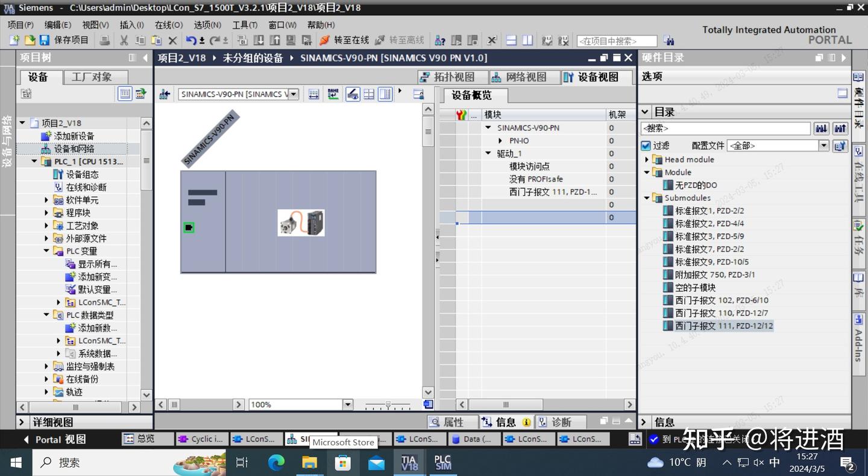Open PLCSIM from Windows taskbar
The image size is (868, 476).
[443, 463]
